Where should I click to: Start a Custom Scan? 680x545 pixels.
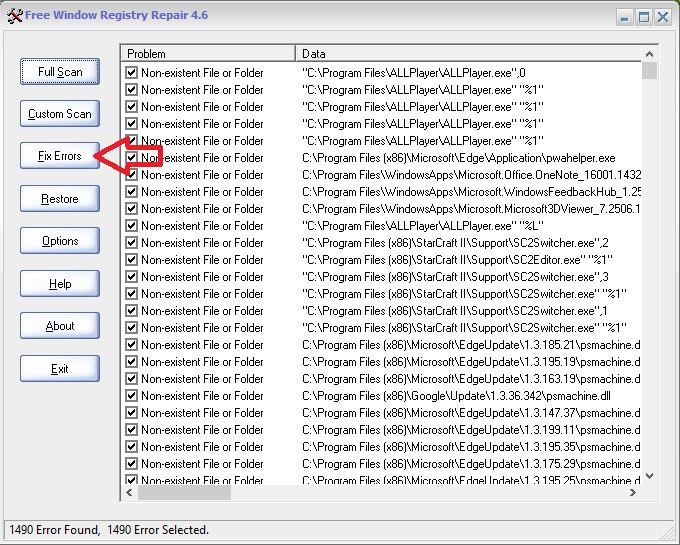coord(60,114)
